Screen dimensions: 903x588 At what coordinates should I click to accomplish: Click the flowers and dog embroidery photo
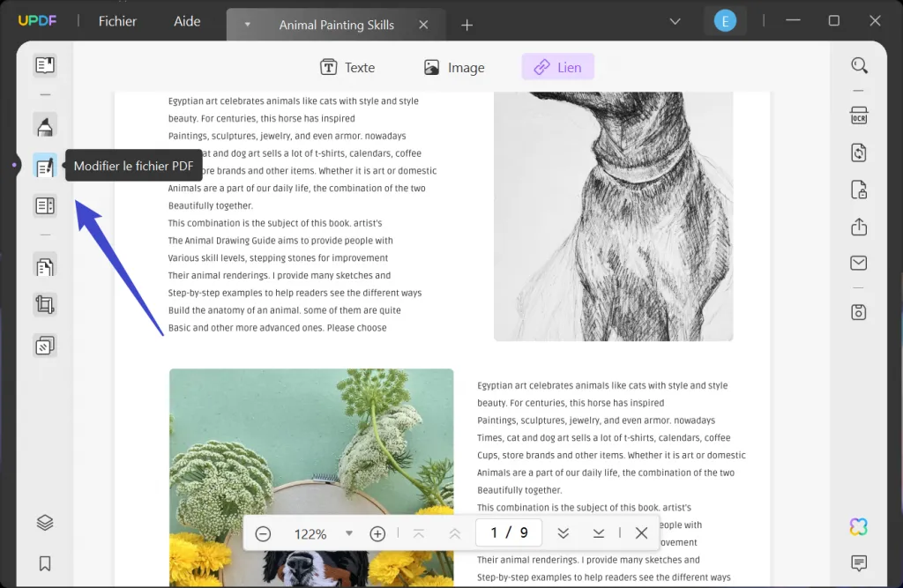311,478
